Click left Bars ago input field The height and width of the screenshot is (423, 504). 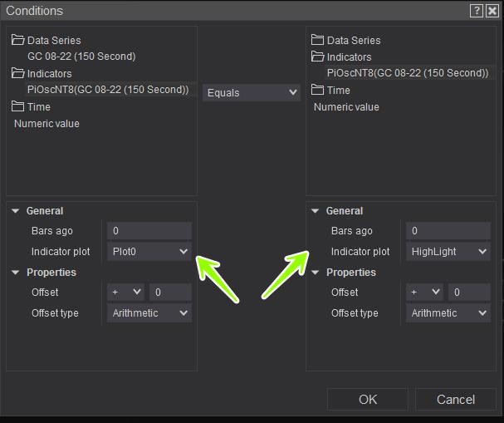pyautogui.click(x=149, y=231)
